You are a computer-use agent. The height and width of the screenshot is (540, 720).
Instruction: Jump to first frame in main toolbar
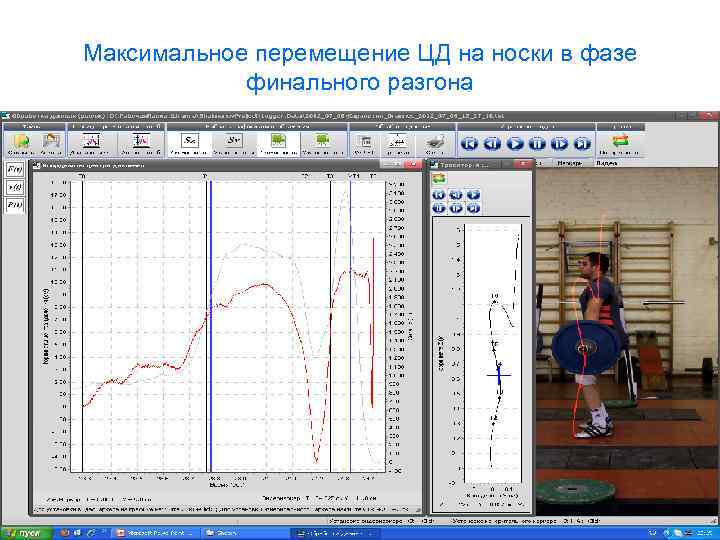coord(469,144)
